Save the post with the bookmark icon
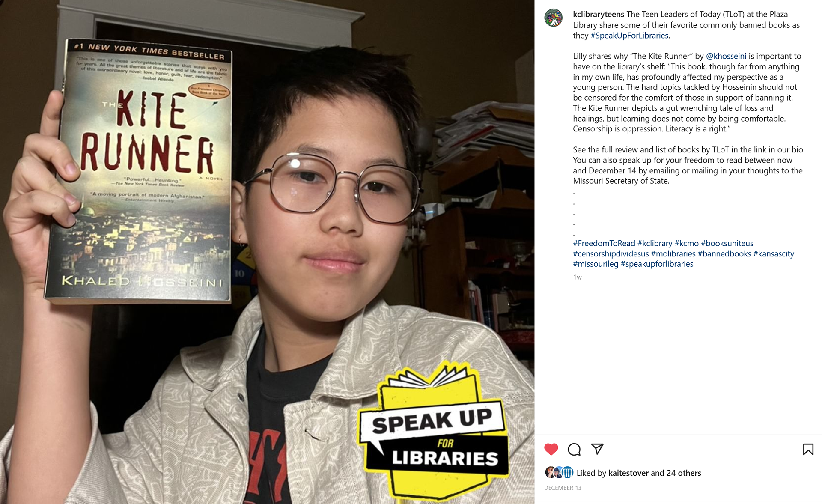 point(808,449)
